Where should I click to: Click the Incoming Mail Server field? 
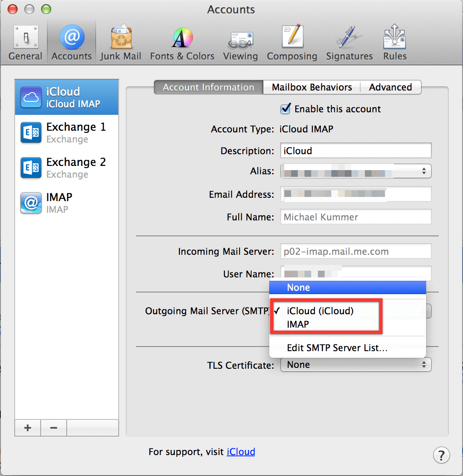pos(356,251)
